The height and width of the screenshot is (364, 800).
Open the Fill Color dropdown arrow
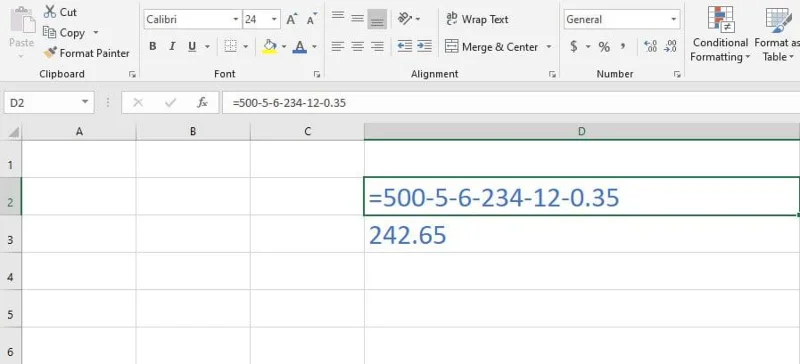tap(284, 47)
